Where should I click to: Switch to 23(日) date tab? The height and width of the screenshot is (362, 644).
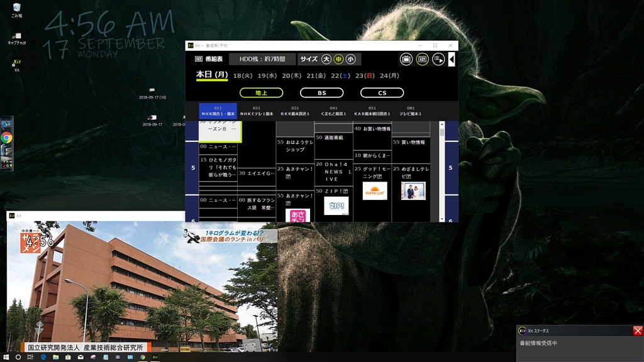click(x=365, y=75)
